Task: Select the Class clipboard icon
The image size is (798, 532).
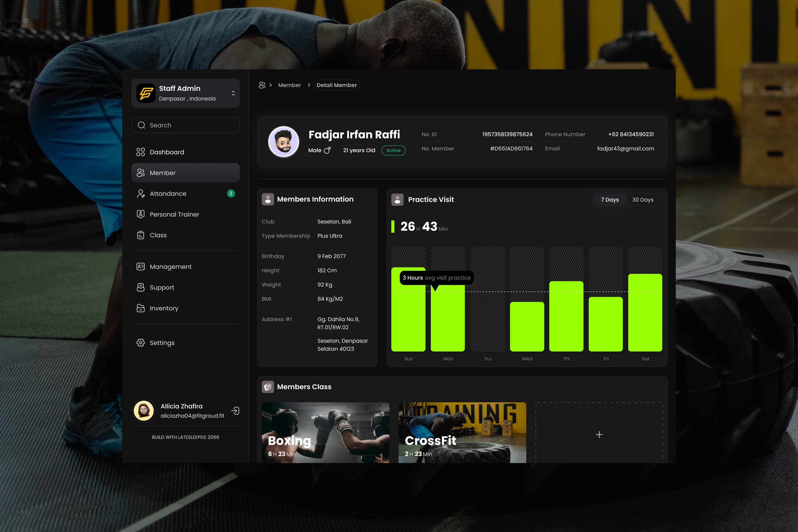Action: tap(140, 235)
